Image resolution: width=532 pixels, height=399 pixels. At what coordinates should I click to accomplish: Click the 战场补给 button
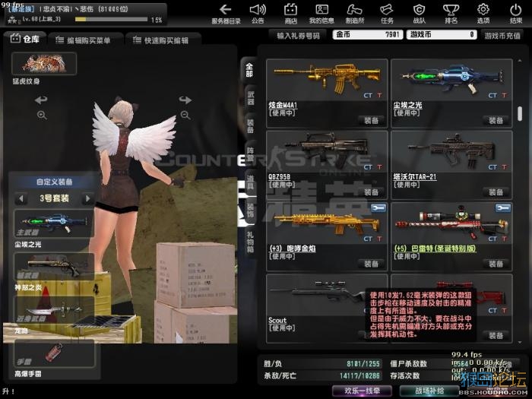[x=429, y=391]
